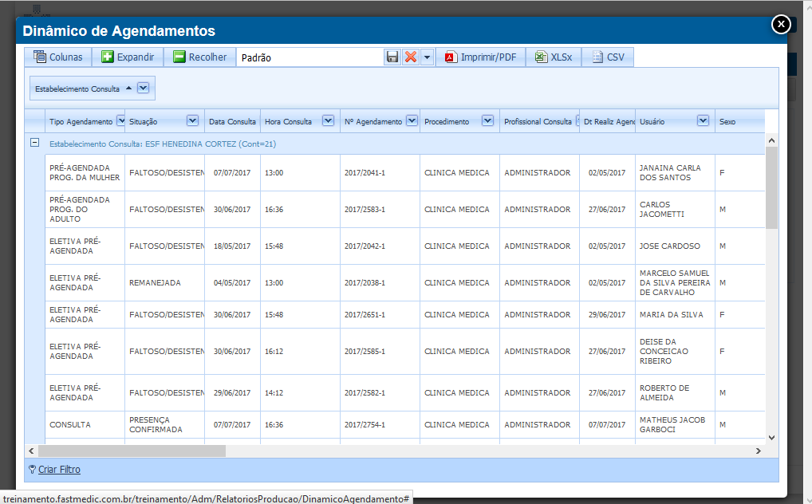The height and width of the screenshot is (504, 812).
Task: Open the Situação column filter dropdown
Action: pos(192,120)
